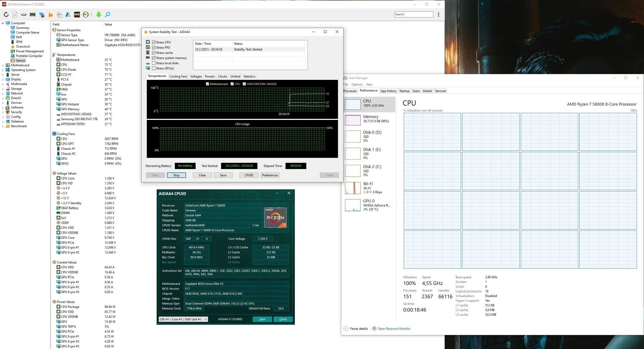Click the green download arrow icon
Image resolution: width=644 pixels, height=349 pixels.
(98, 15)
